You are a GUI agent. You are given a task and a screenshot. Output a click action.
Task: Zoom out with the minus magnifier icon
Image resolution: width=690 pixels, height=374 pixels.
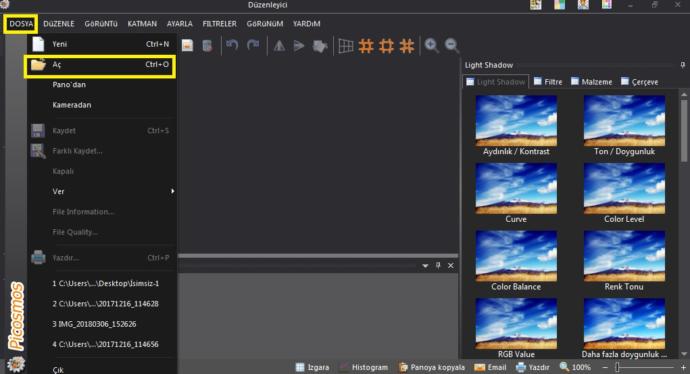click(452, 45)
